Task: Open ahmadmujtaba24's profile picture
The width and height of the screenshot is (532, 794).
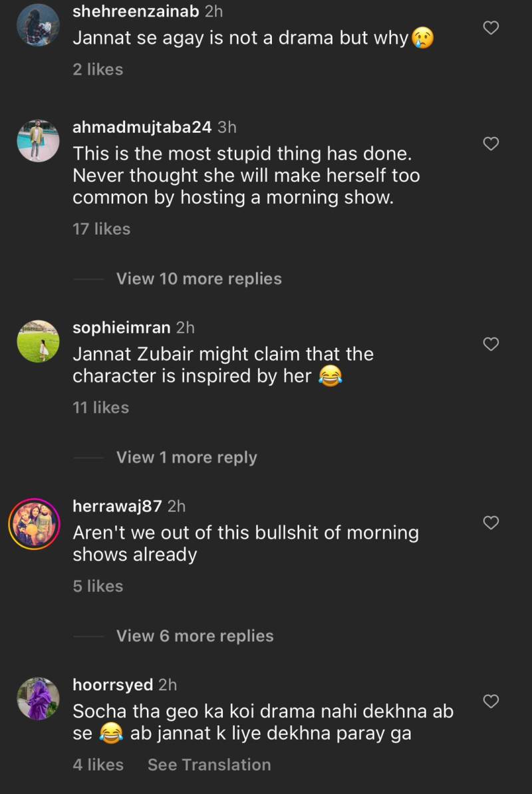Action: 38,140
